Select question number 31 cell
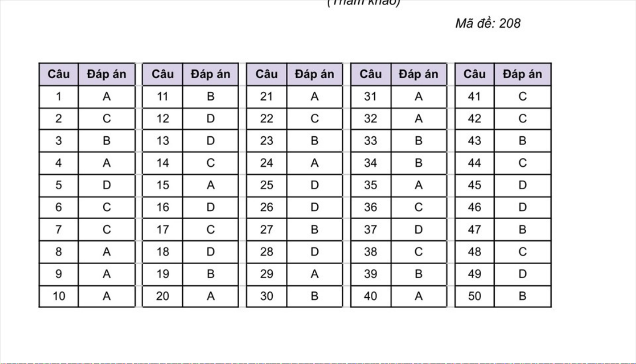This screenshot has width=636, height=364. point(371,97)
